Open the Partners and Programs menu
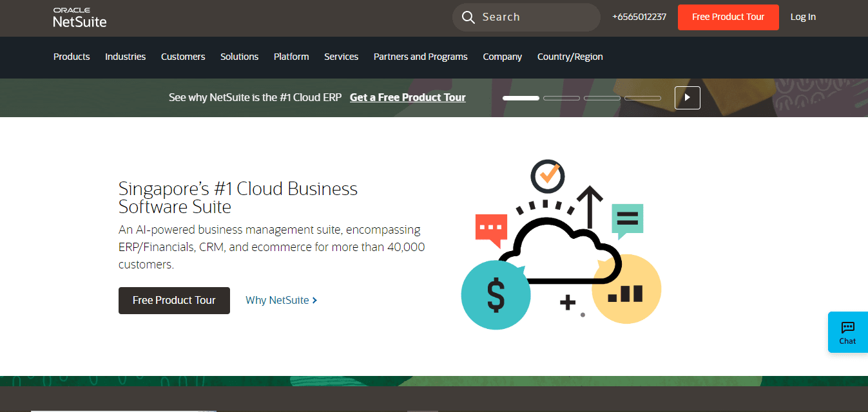This screenshot has height=412, width=868. (x=420, y=57)
